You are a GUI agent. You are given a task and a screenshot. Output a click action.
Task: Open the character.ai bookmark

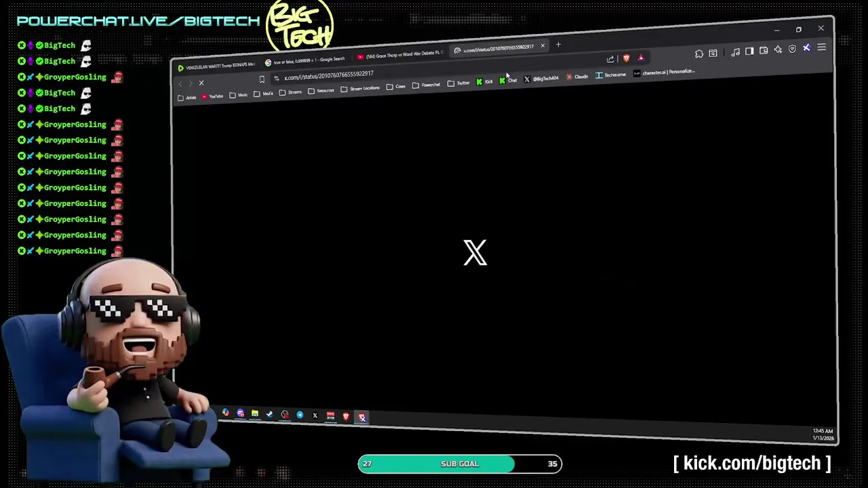pos(665,73)
